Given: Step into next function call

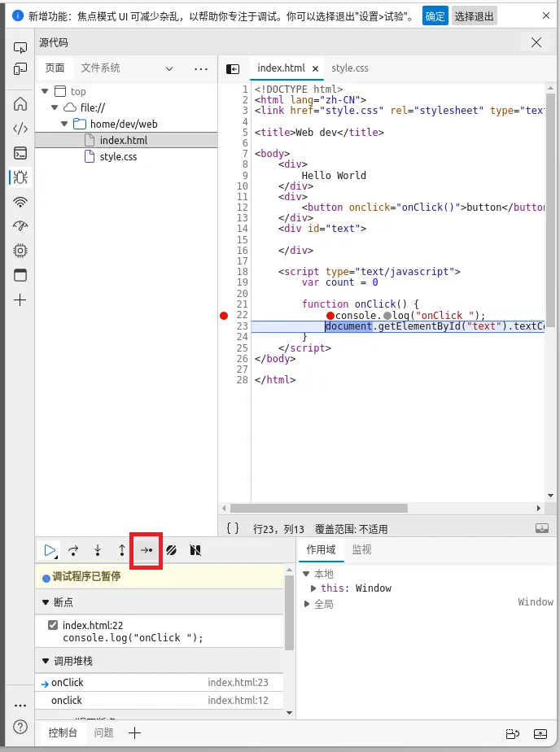Looking at the screenshot, I should coord(98,550).
